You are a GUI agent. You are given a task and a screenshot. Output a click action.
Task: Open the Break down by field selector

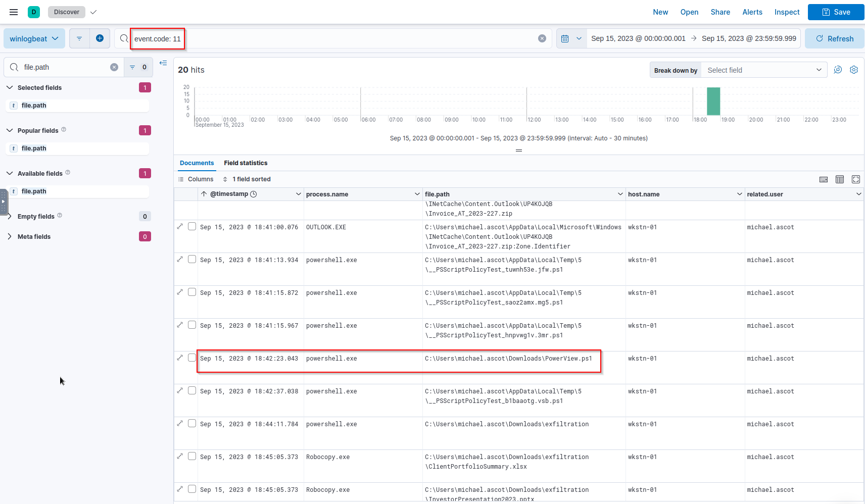(763, 70)
